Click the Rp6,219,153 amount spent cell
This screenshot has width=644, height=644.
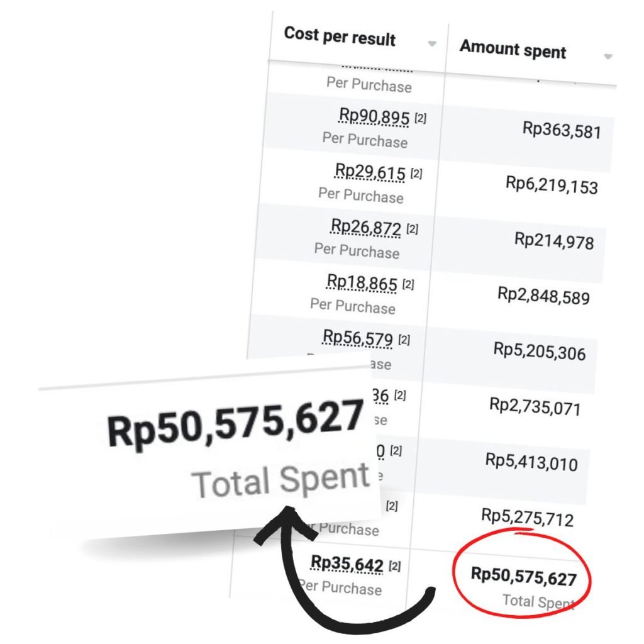pos(552,185)
